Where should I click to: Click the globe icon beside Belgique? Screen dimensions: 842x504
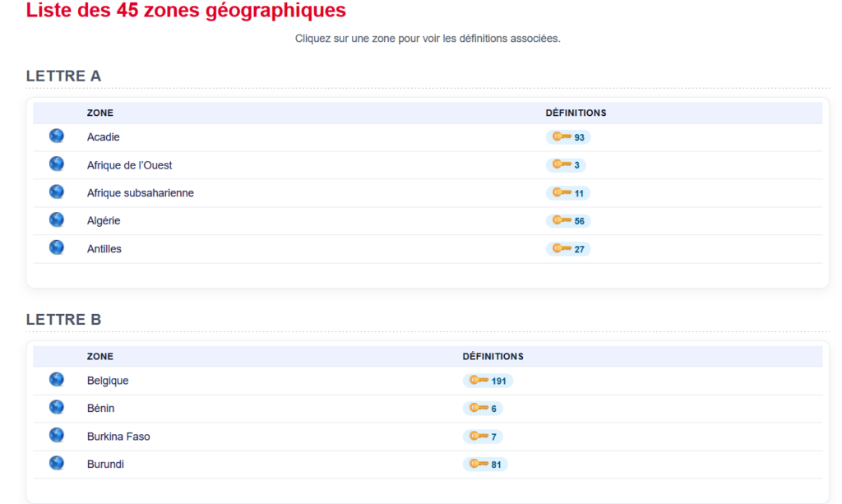57,380
